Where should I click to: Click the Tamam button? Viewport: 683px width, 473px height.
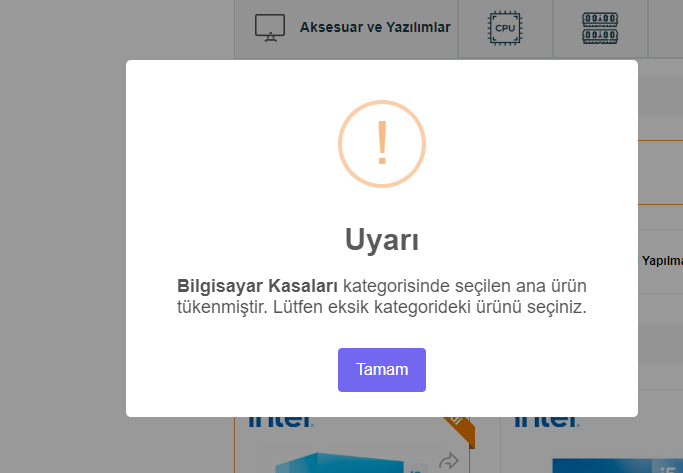point(382,369)
